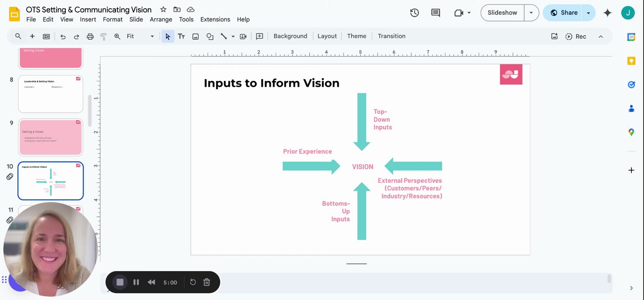Image resolution: width=644 pixels, height=300 pixels.
Task: Redo the last action
Action: pyautogui.click(x=77, y=36)
